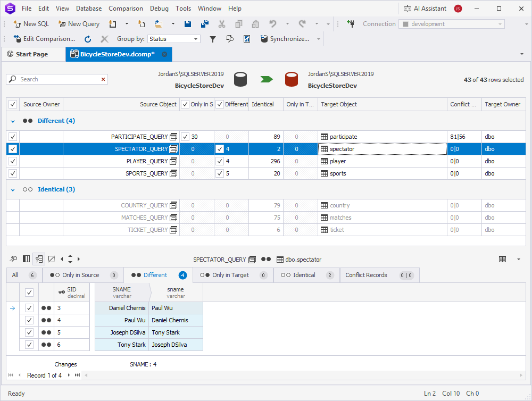Click the Synchronize toolbar button

285,39
